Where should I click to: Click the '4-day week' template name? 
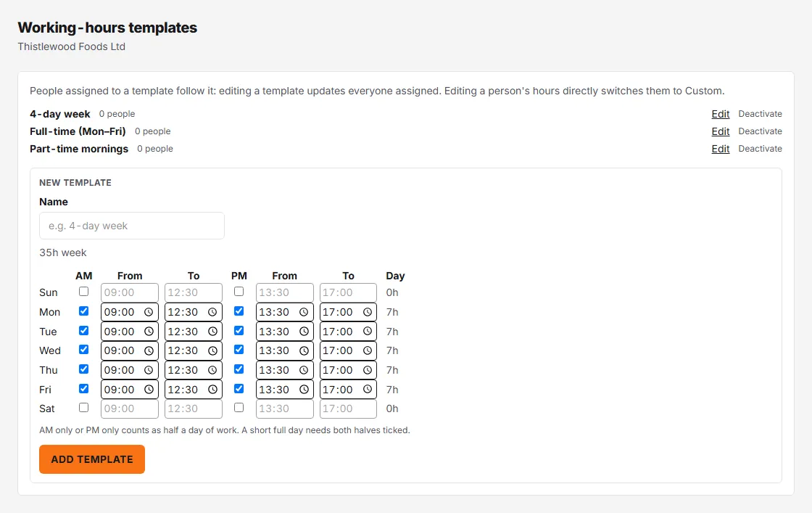60,114
